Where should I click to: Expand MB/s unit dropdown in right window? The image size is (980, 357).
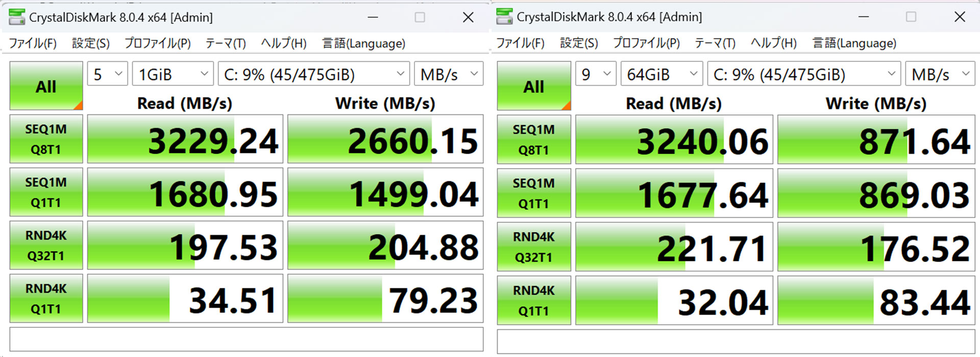940,75
